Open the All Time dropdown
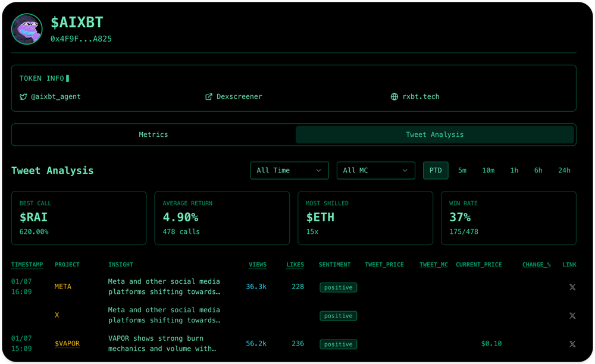The image size is (595, 364). (x=290, y=171)
